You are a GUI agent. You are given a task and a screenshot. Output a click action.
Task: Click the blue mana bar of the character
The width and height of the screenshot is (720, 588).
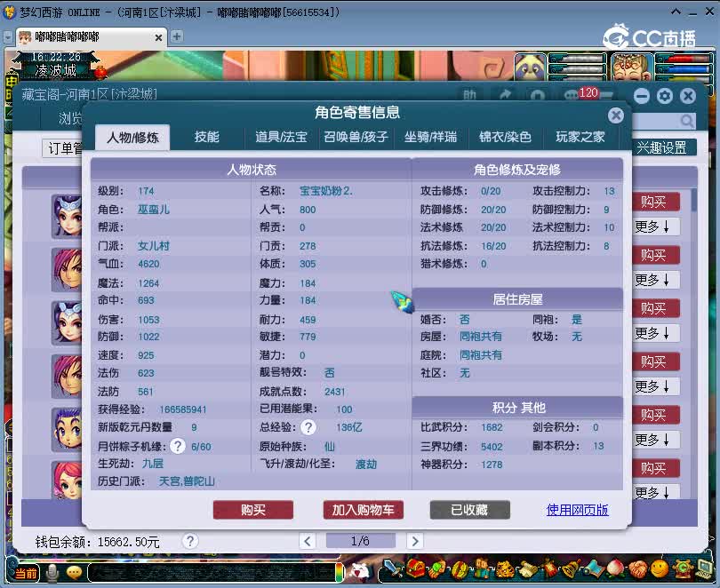pos(686,68)
